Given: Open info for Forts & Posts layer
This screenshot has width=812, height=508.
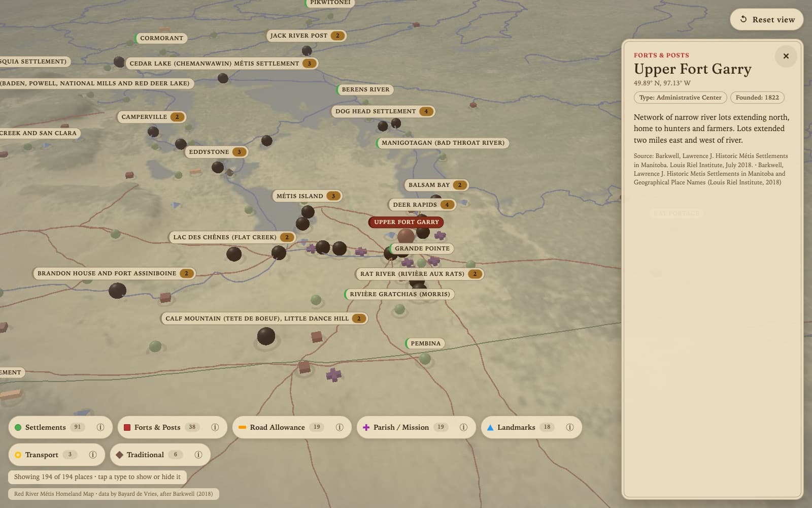Looking at the screenshot, I should tap(215, 427).
